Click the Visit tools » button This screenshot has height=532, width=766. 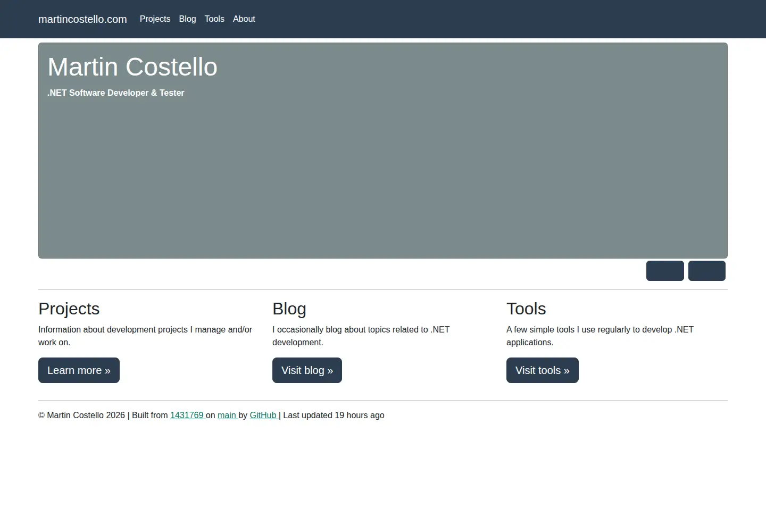coord(543,370)
